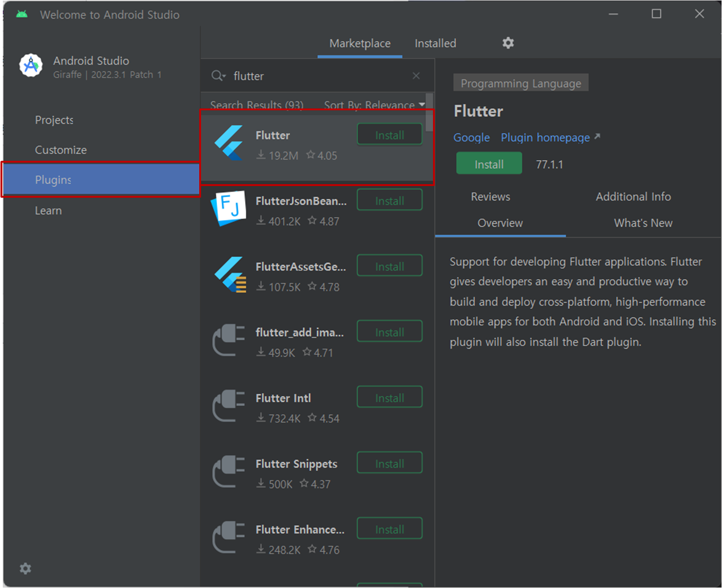Click the Flutter Snippets 500K downloads
This screenshot has width=722, height=588.
[274, 484]
